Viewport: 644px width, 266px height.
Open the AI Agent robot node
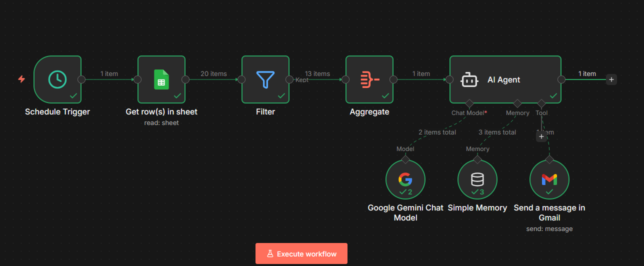coord(505,79)
